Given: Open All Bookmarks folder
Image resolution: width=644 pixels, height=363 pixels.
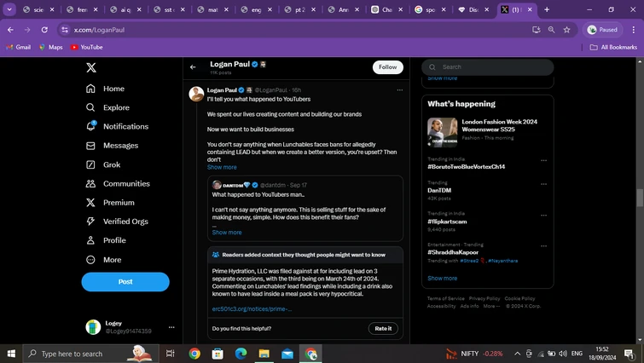Looking at the screenshot, I should pyautogui.click(x=613, y=47).
